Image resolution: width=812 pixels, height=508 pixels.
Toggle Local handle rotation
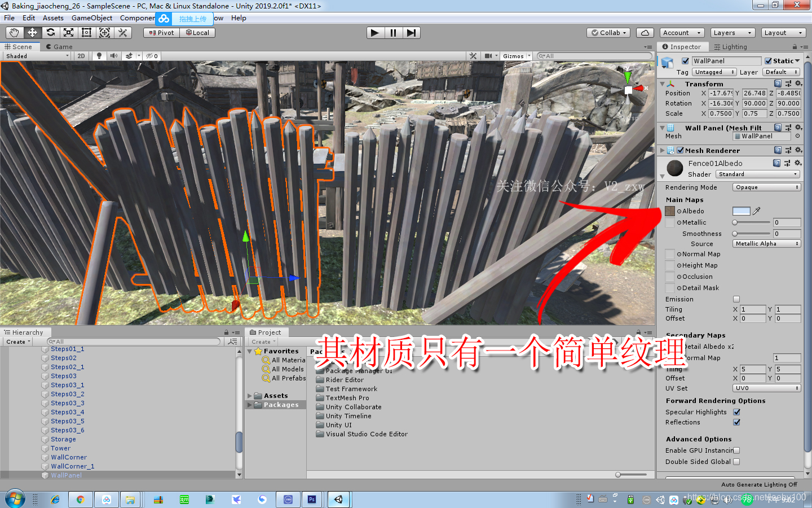click(x=197, y=33)
